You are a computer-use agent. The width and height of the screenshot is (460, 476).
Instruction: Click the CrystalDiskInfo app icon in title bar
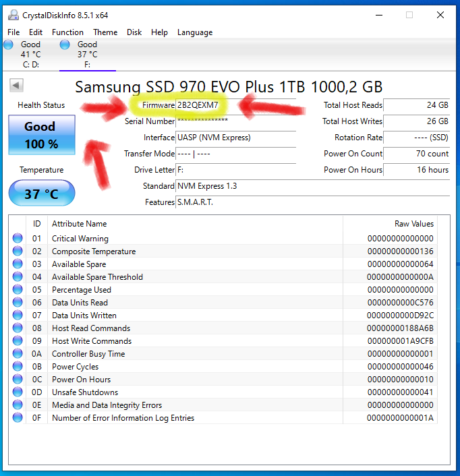coord(13,15)
